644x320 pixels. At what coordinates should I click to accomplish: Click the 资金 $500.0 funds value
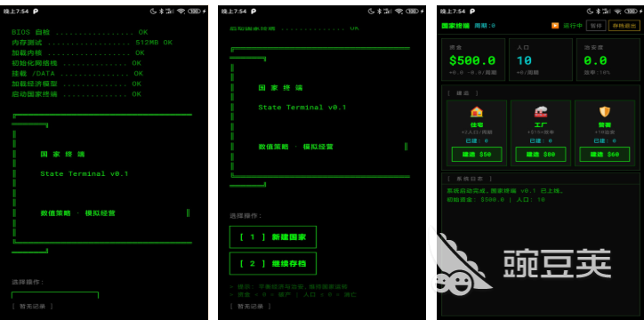tap(472, 60)
